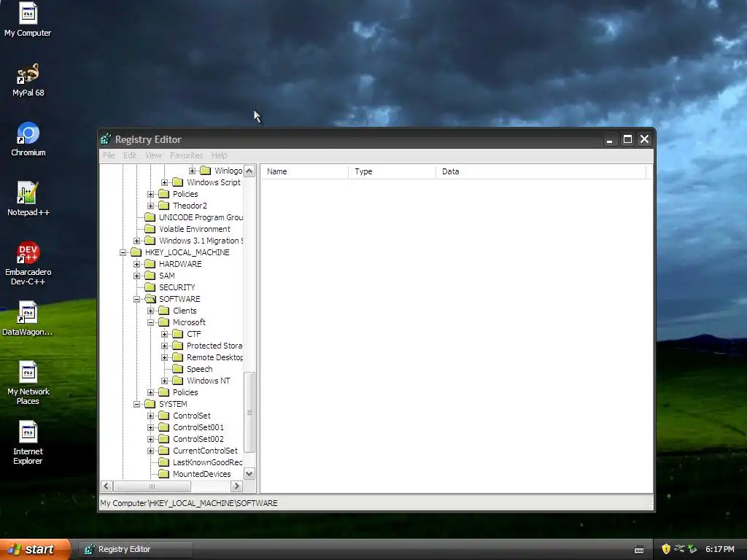Select the ControlSet002 key
Screen dimensions: 747x560
click(198, 439)
